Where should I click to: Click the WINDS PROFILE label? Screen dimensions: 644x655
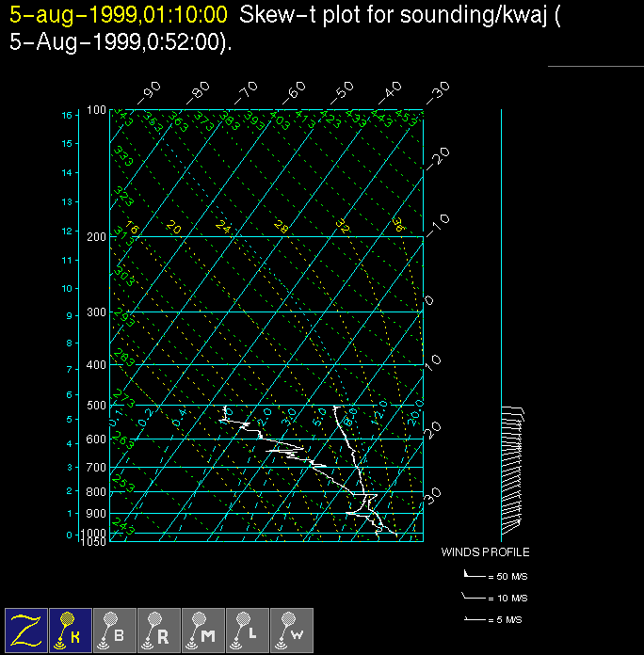pos(485,552)
